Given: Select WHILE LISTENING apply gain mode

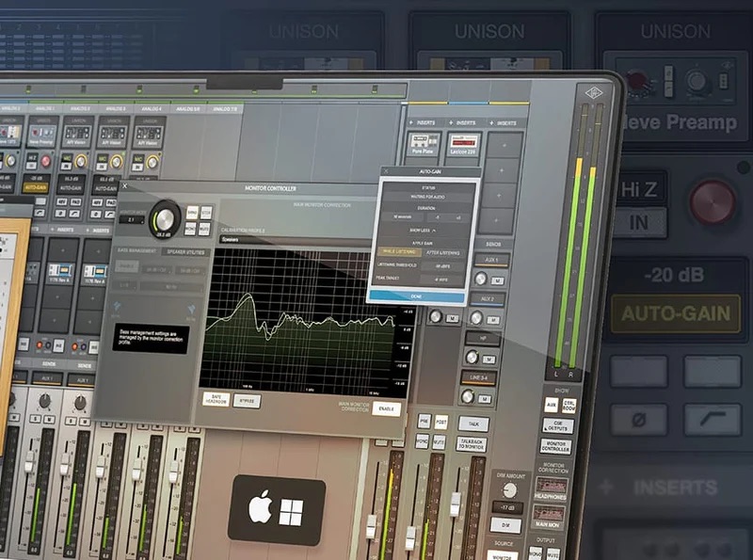Looking at the screenshot, I should 400,251.
